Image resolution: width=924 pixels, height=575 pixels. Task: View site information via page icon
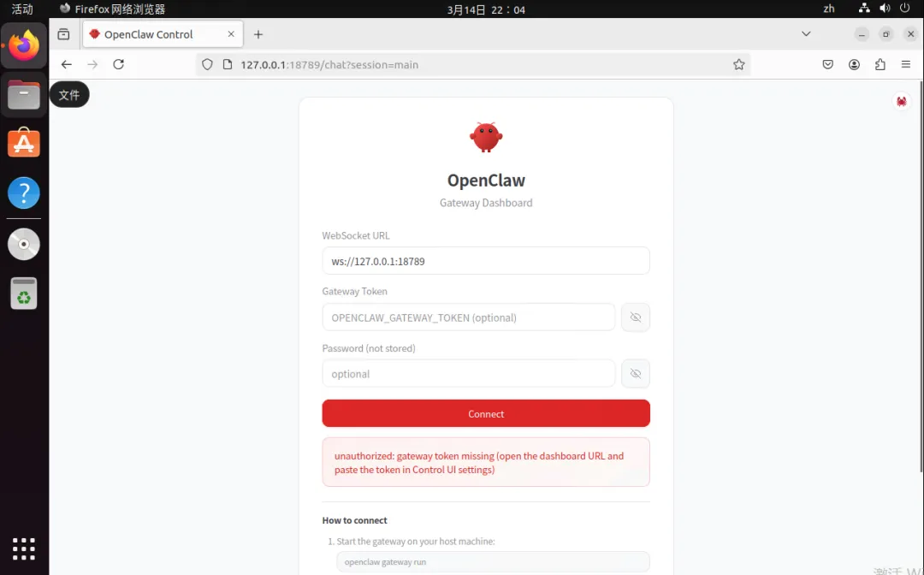[228, 65]
